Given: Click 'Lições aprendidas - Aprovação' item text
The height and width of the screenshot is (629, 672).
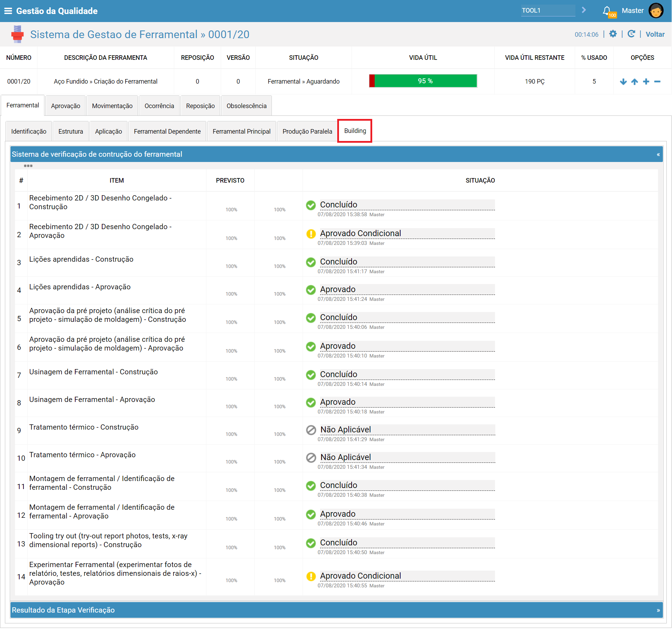Looking at the screenshot, I should [x=80, y=287].
